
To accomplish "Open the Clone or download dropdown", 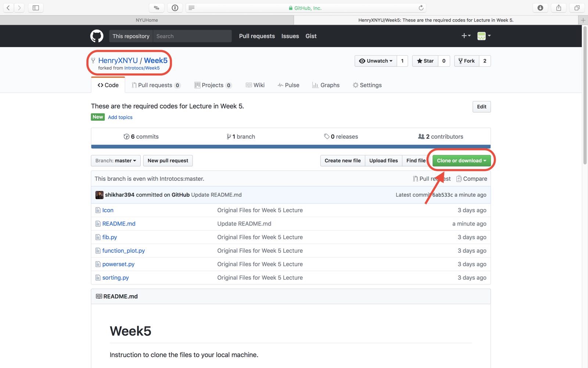I will click(x=462, y=160).
